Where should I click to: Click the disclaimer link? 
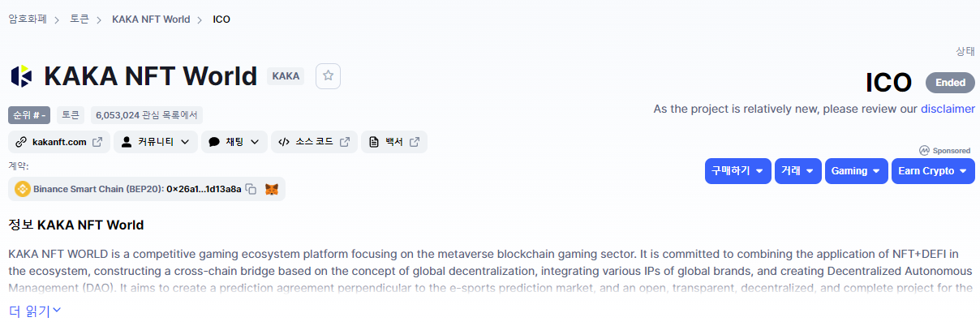pyautogui.click(x=947, y=109)
